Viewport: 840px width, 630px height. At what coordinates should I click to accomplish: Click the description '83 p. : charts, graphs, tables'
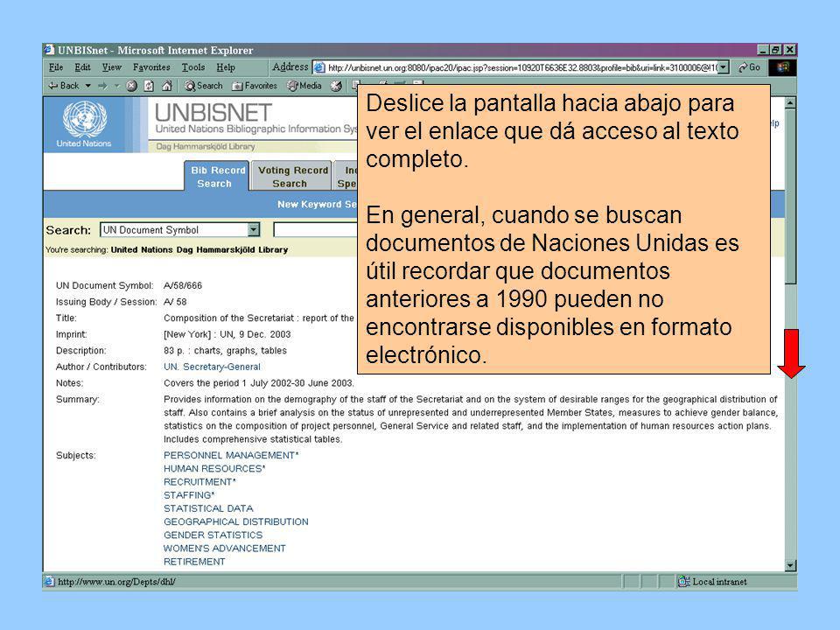pyautogui.click(x=225, y=351)
